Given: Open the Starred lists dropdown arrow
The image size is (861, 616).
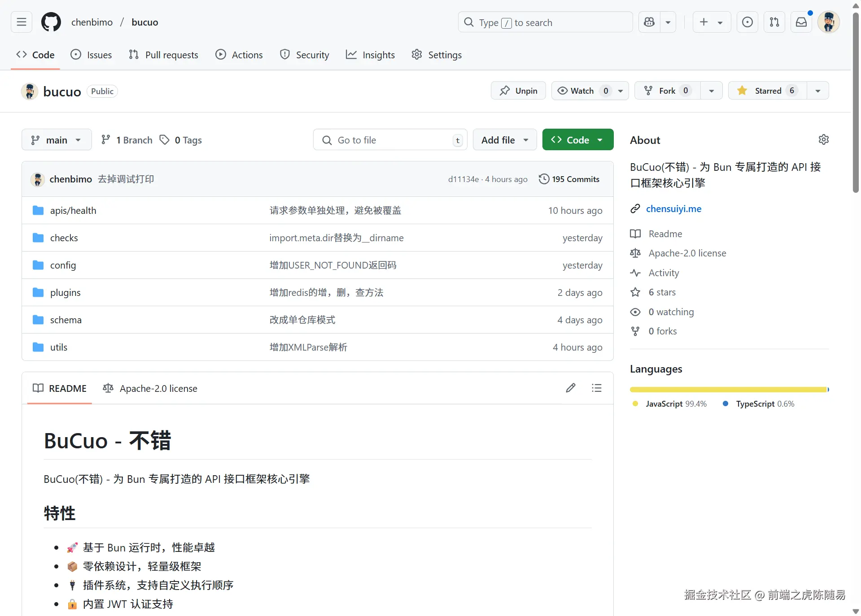Looking at the screenshot, I should (818, 91).
